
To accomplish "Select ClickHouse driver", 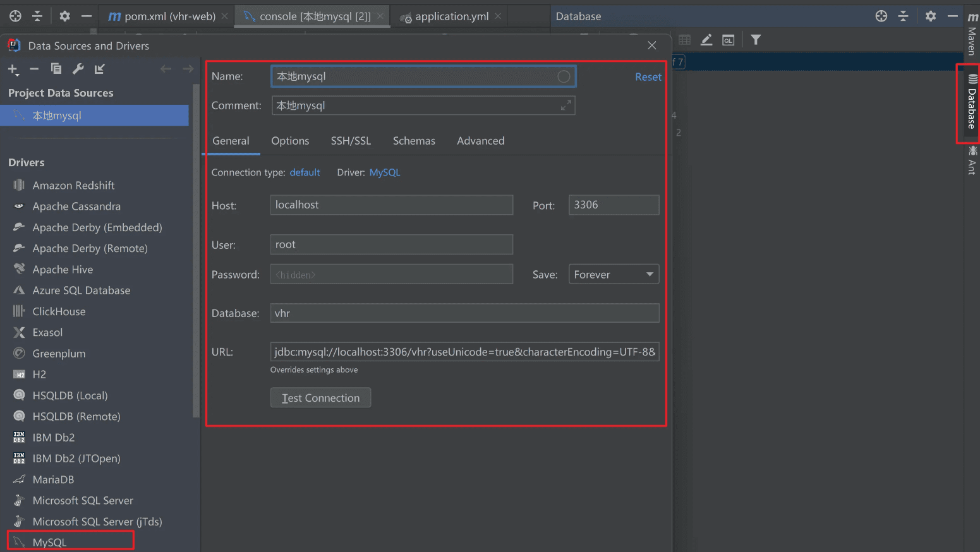I will tap(59, 311).
